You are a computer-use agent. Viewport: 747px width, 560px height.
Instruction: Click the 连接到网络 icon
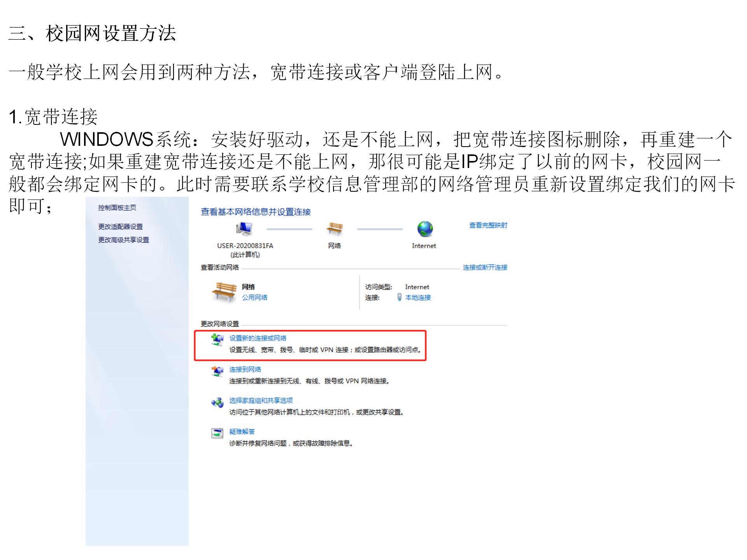tap(217, 371)
